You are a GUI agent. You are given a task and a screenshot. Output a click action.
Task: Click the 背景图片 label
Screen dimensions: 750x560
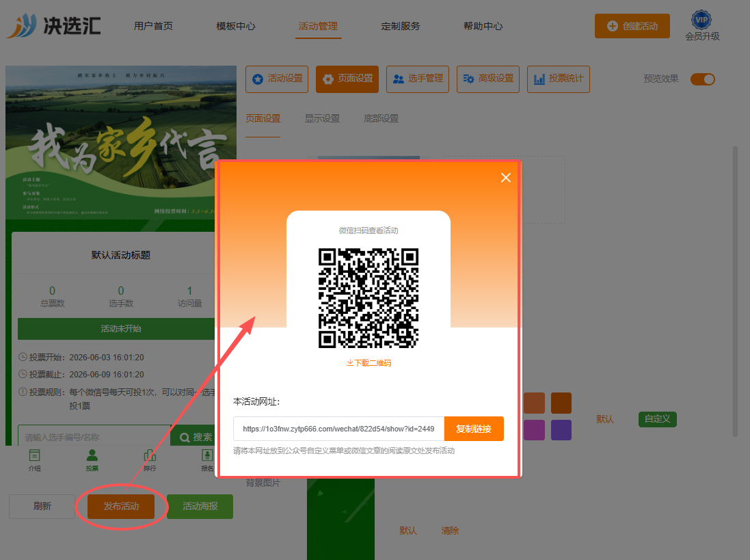(263, 483)
